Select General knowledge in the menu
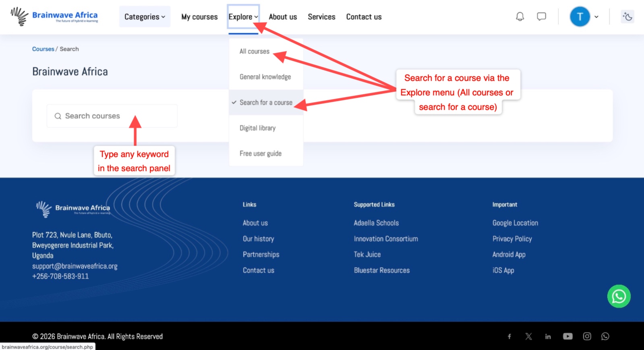The height and width of the screenshot is (350, 644). point(265,77)
